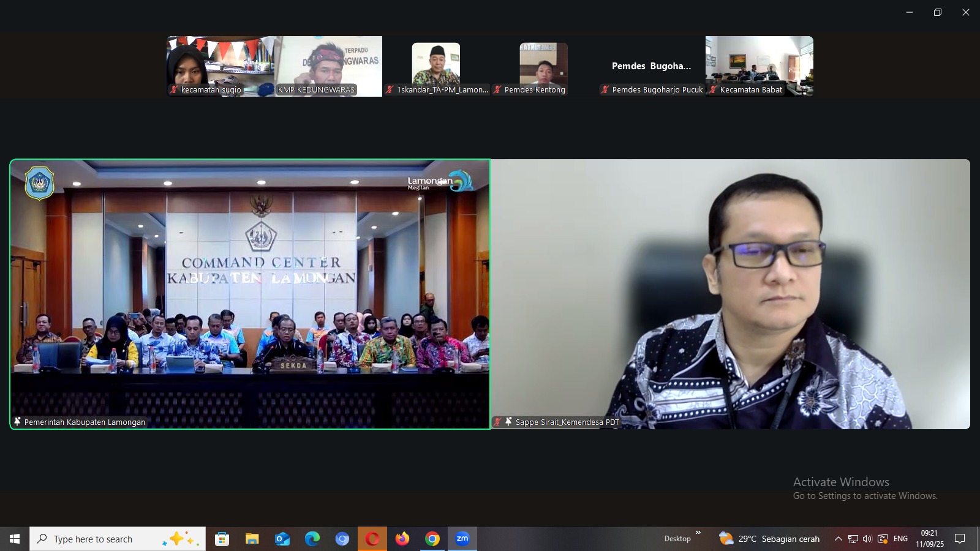Viewport: 980px width, 551px height.
Task: Click the Windows Start button
Action: click(15, 539)
